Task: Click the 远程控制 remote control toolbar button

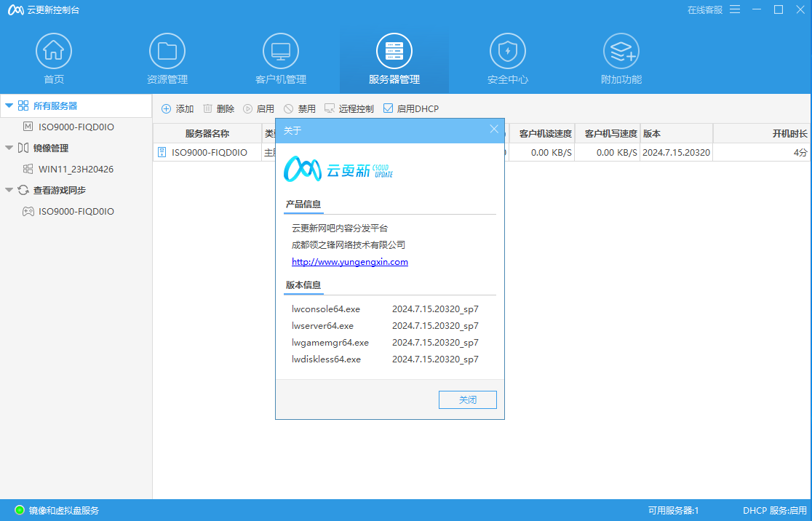Action: [x=349, y=108]
